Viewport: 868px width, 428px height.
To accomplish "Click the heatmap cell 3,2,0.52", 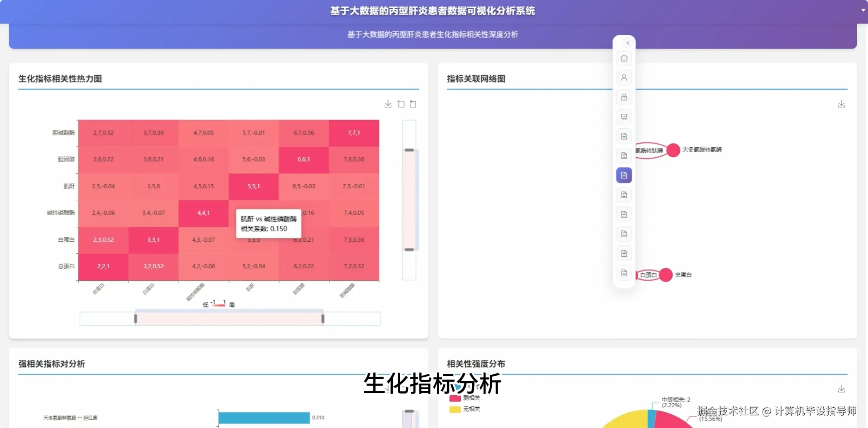I will (153, 266).
